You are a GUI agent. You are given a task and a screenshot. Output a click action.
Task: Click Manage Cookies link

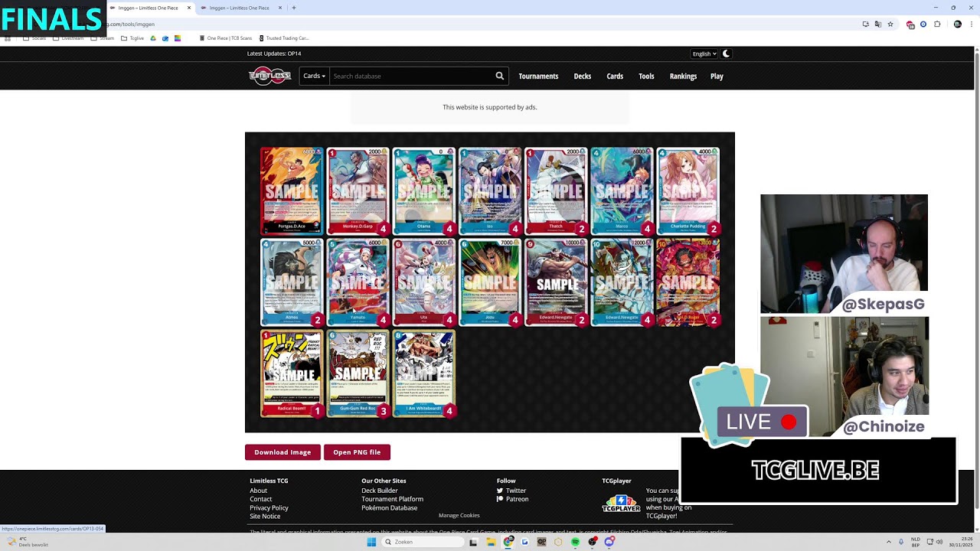(459, 515)
